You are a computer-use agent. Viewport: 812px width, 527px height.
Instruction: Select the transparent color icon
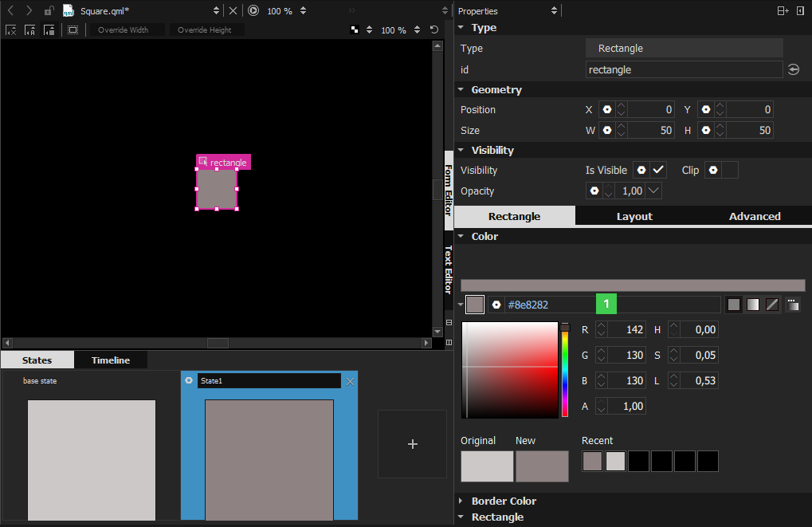(772, 305)
